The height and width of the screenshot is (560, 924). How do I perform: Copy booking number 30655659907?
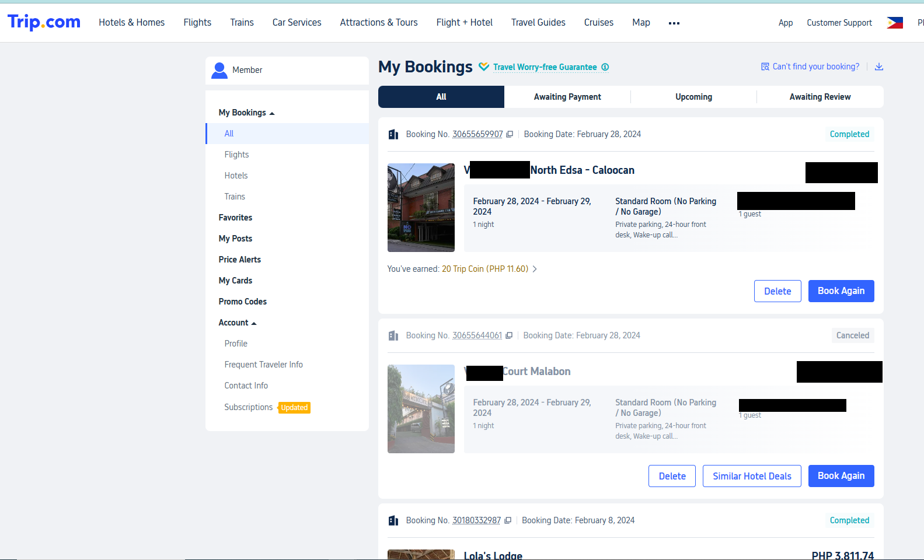point(510,134)
